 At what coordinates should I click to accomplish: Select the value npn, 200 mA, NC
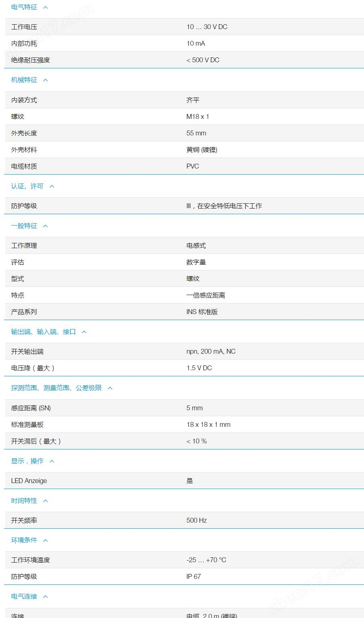click(x=211, y=352)
